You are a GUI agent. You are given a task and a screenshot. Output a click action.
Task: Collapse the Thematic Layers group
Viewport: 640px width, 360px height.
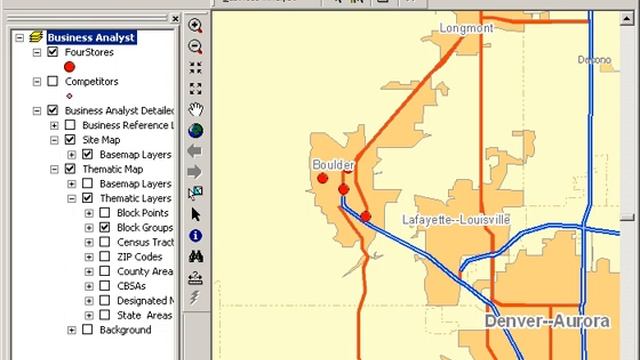72,198
